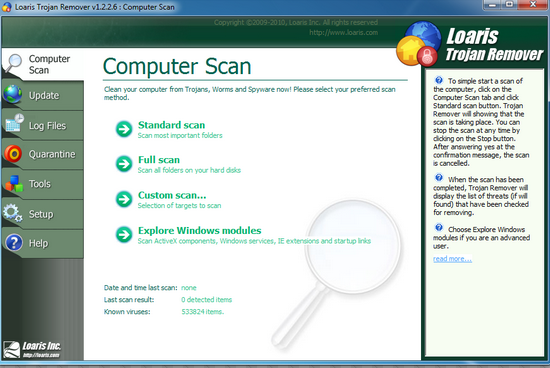Click the '533824 items.' value
The image size is (550, 368).
pos(202,312)
